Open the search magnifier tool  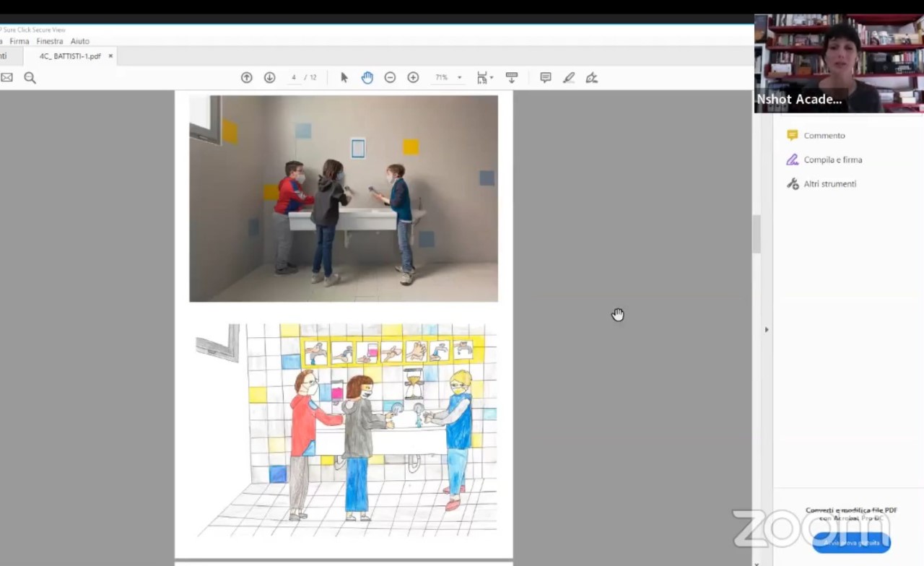pos(30,77)
